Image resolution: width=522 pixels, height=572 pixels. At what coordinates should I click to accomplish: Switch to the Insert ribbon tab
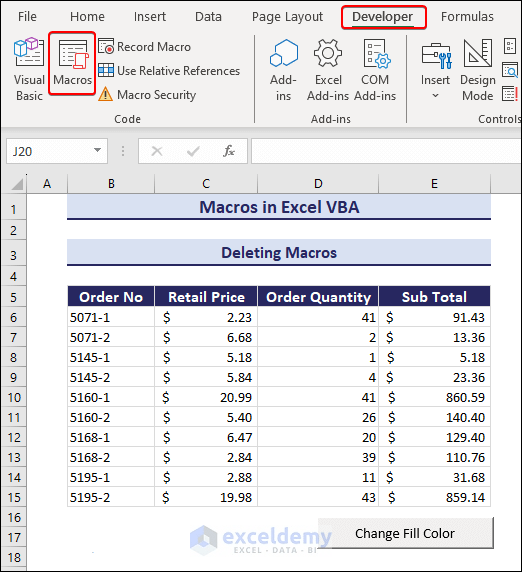click(x=150, y=17)
